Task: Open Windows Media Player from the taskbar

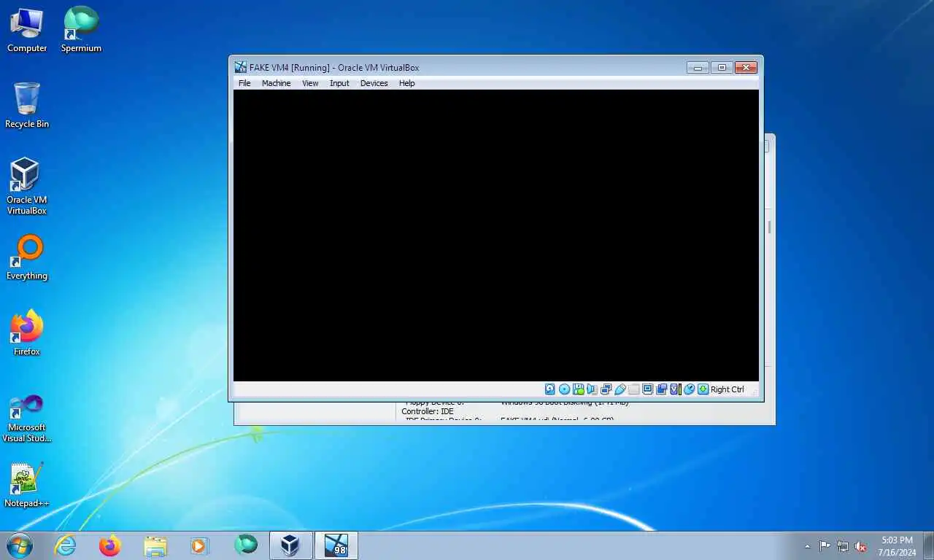Action: click(199, 545)
